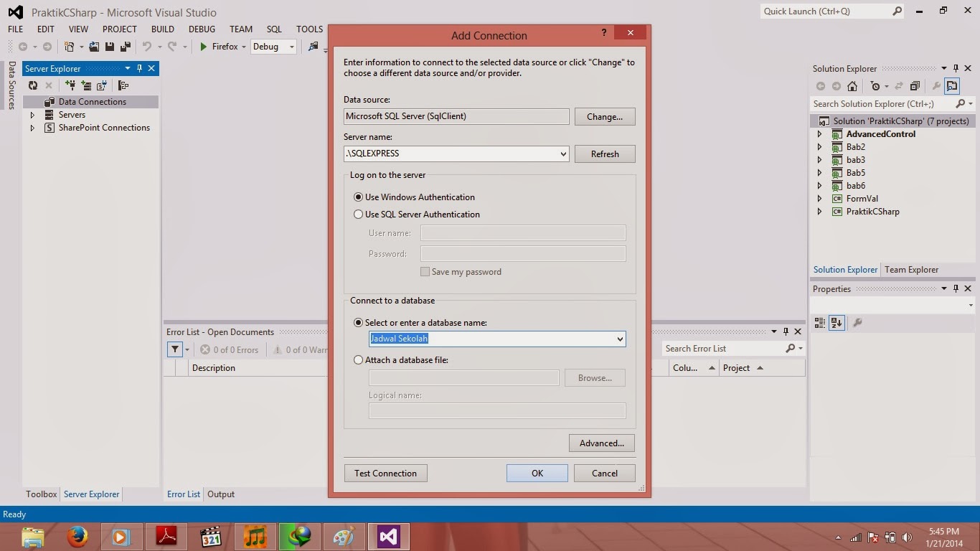Expand the AdvancedControl project node
Image resolution: width=980 pixels, height=551 pixels.
(819, 133)
